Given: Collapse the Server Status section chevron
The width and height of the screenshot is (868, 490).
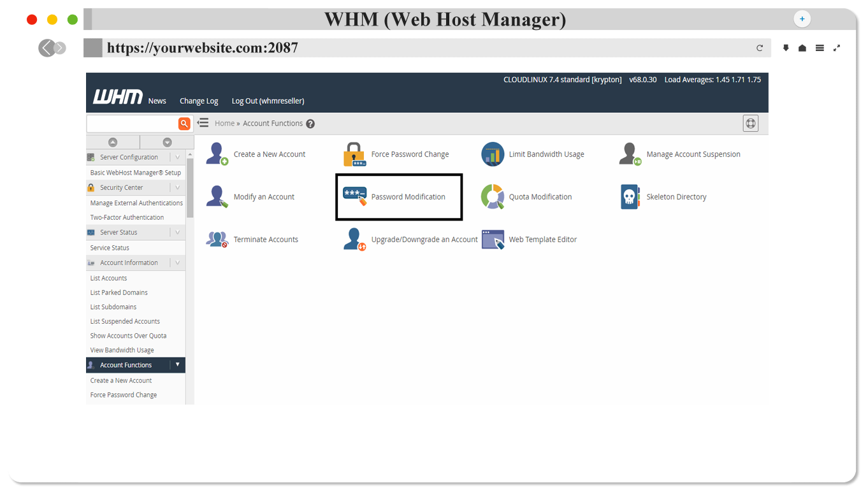Looking at the screenshot, I should (178, 233).
